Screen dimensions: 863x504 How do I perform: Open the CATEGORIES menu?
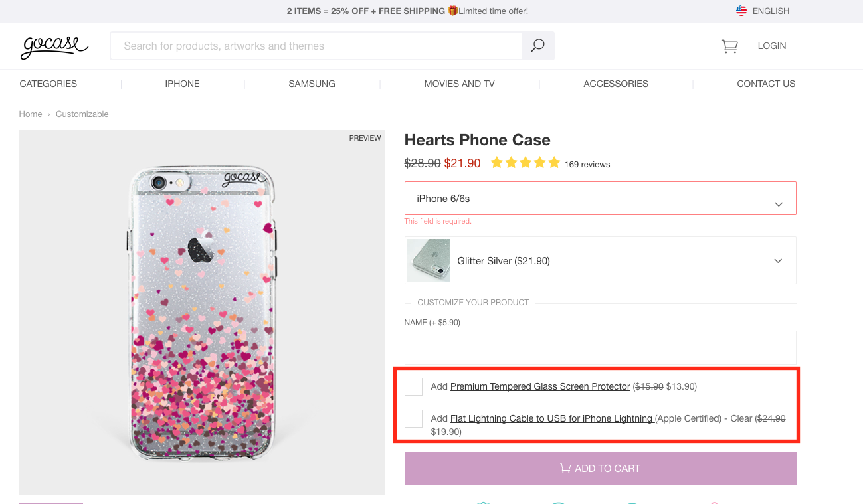coord(48,84)
